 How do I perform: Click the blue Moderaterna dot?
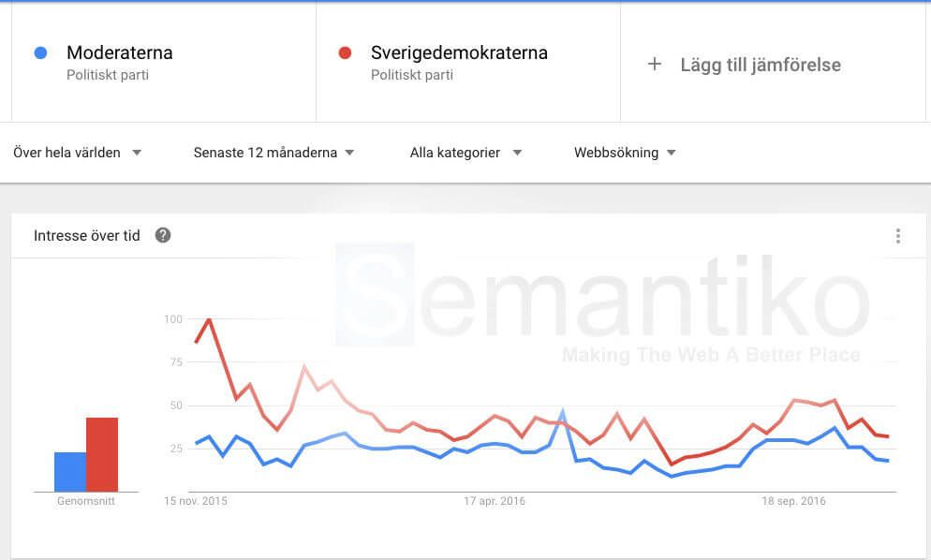click(x=40, y=53)
